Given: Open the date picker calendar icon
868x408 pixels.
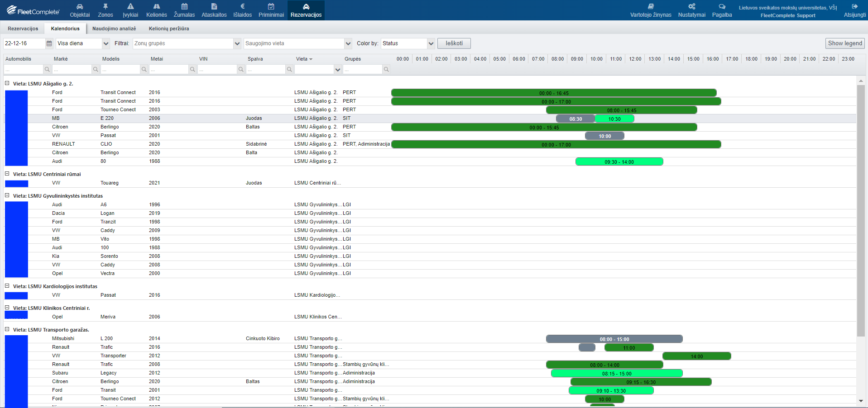Looking at the screenshot, I should [49, 43].
